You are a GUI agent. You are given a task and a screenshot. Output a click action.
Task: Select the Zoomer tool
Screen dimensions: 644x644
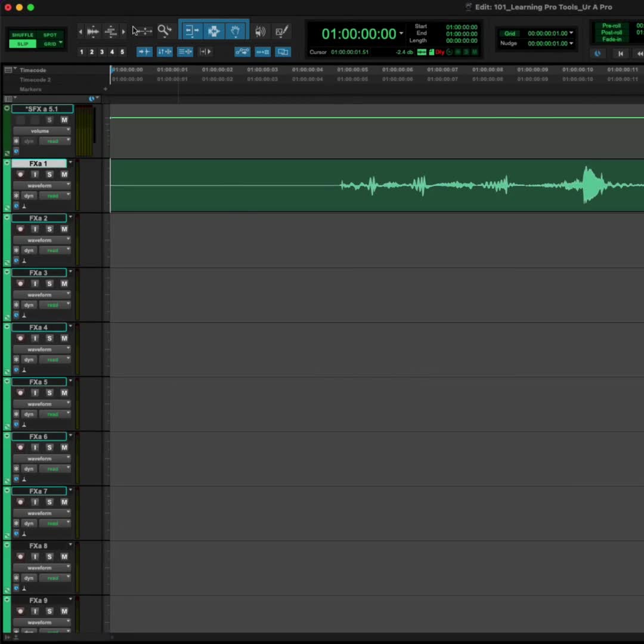click(165, 31)
